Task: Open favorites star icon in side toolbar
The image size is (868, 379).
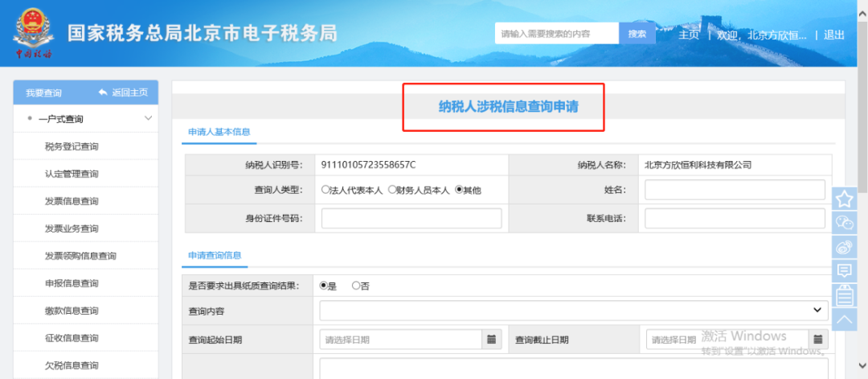Action: coord(845,199)
